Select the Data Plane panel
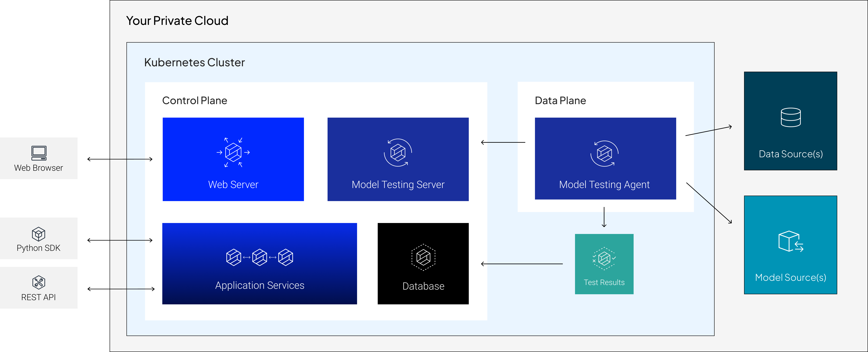The image size is (868, 352). tap(560, 100)
